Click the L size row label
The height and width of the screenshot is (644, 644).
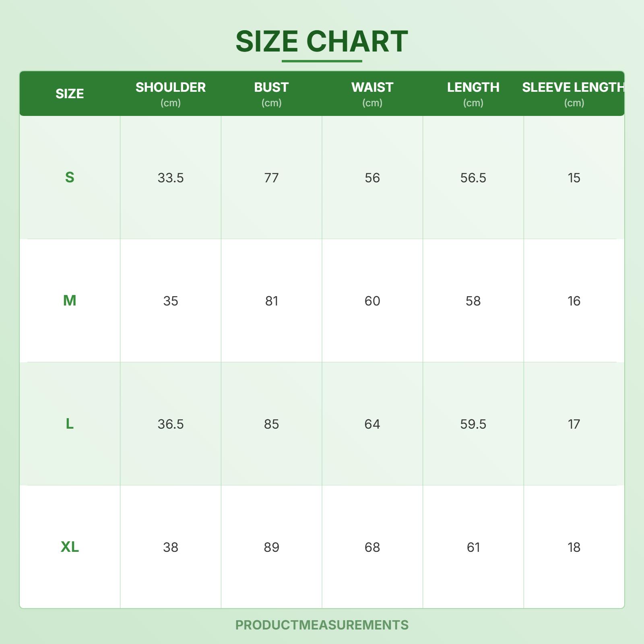tap(70, 424)
